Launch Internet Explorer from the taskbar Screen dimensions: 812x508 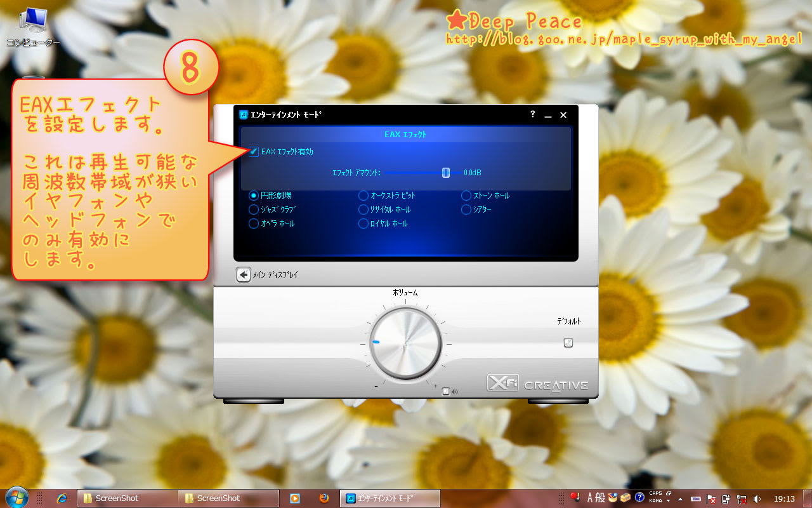[62, 498]
